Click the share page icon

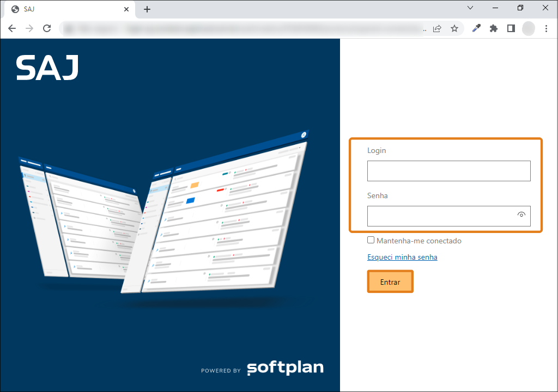coord(437,29)
